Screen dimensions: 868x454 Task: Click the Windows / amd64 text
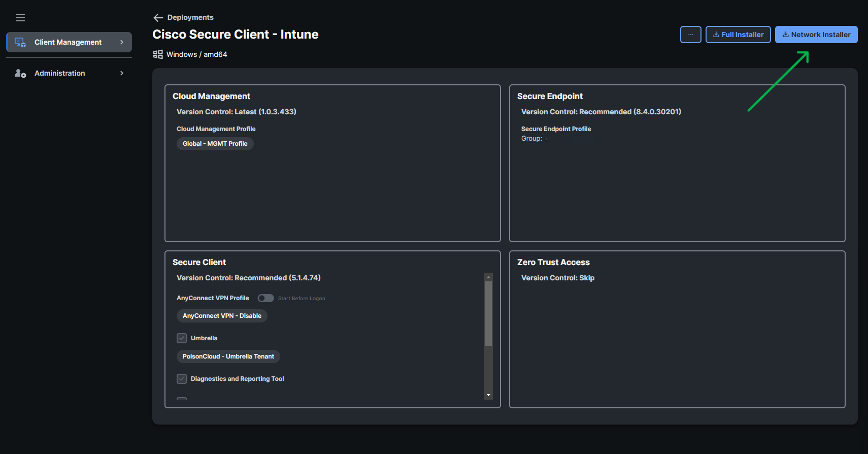tap(197, 54)
